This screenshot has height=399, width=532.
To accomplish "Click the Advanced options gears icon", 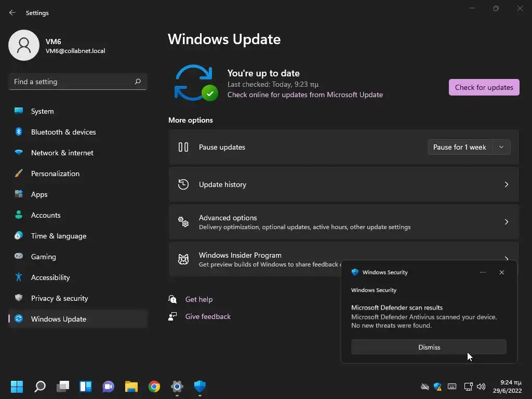I will [x=183, y=222].
